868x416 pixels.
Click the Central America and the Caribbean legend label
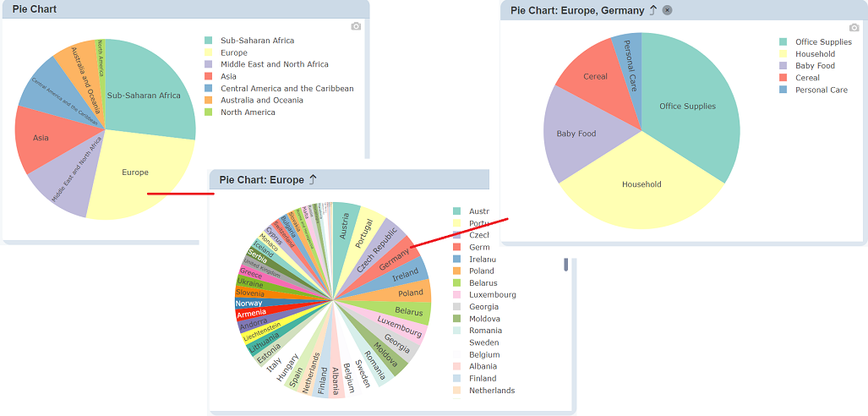click(287, 88)
